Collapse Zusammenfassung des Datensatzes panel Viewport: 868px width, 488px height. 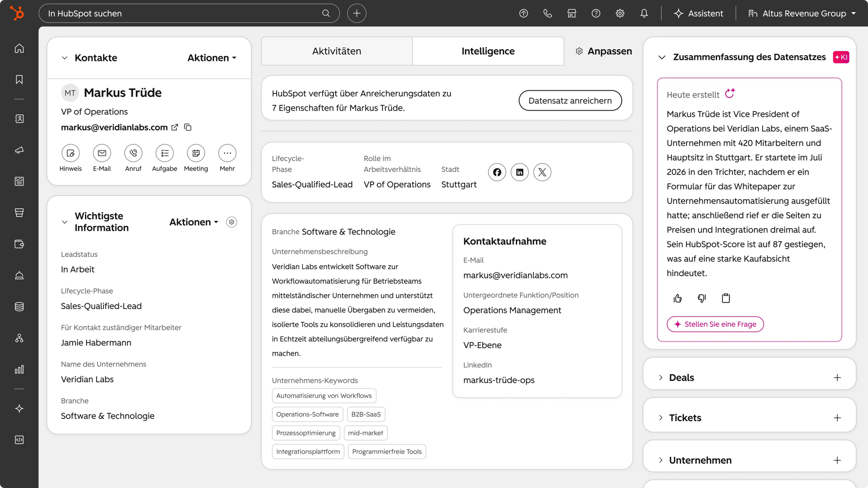click(662, 57)
